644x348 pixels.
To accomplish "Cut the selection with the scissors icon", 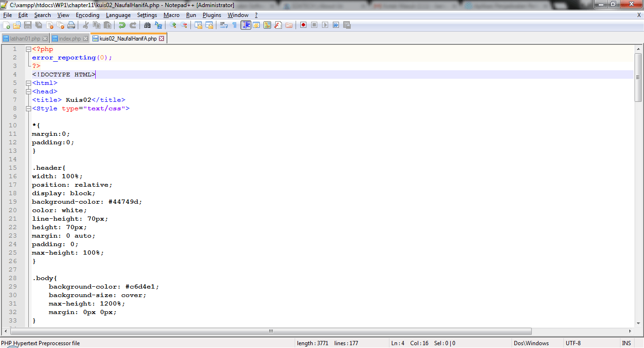I will pyautogui.click(x=86, y=25).
